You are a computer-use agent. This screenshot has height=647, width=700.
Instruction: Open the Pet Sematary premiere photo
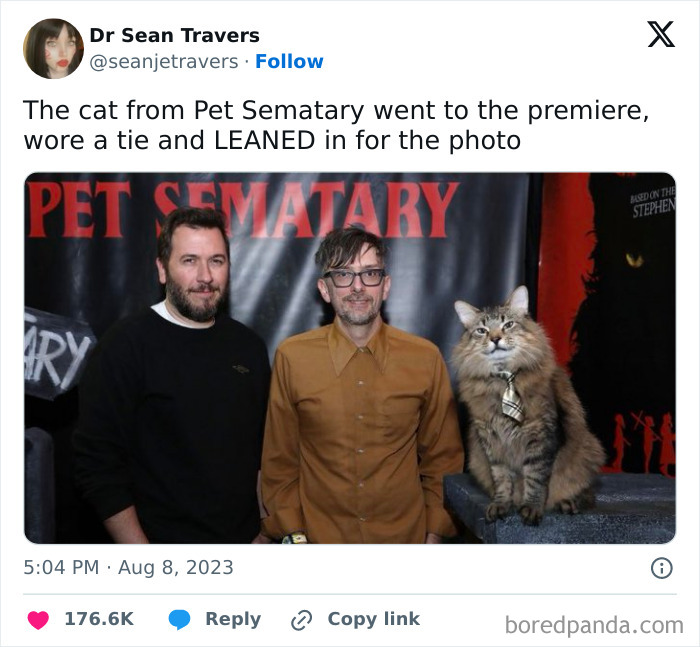tap(350, 358)
